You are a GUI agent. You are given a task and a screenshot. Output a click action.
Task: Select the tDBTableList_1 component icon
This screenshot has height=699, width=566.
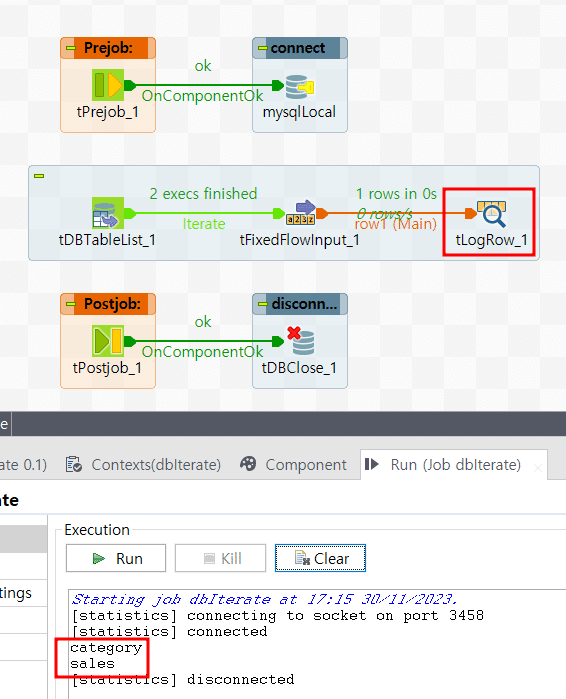click(x=108, y=213)
